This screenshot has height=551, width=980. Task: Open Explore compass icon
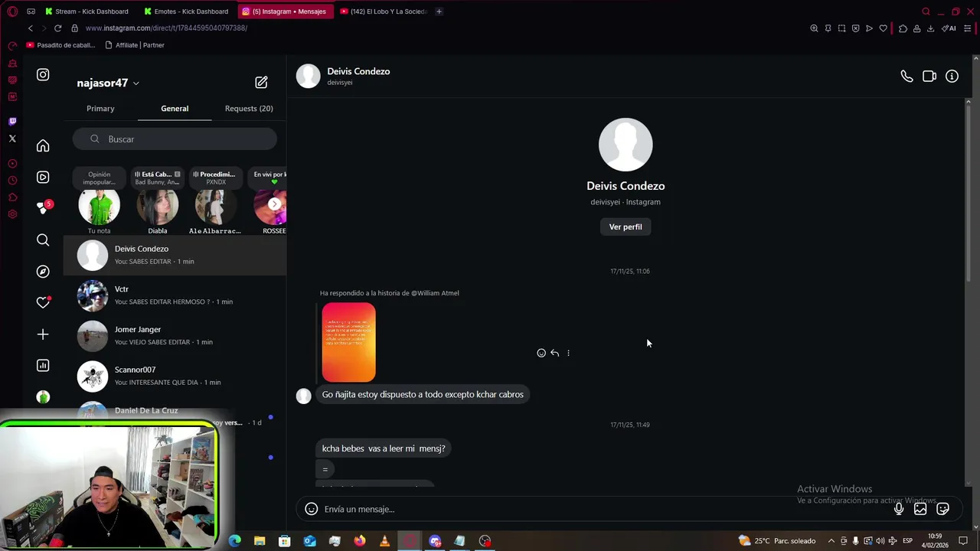[x=43, y=271]
